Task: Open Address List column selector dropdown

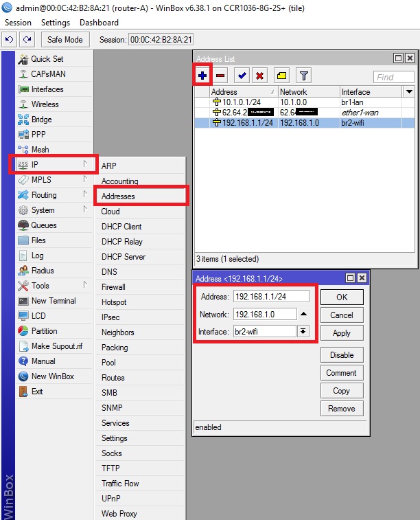Action: [409, 91]
